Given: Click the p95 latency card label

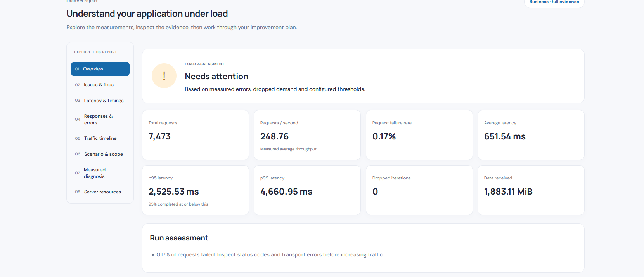Looking at the screenshot, I should [x=161, y=178].
